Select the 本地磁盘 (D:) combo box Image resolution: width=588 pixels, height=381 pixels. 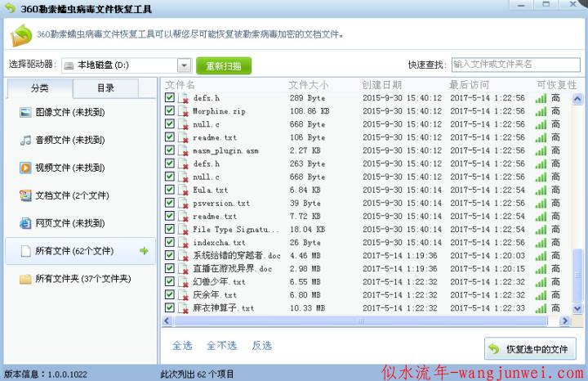[x=127, y=65]
